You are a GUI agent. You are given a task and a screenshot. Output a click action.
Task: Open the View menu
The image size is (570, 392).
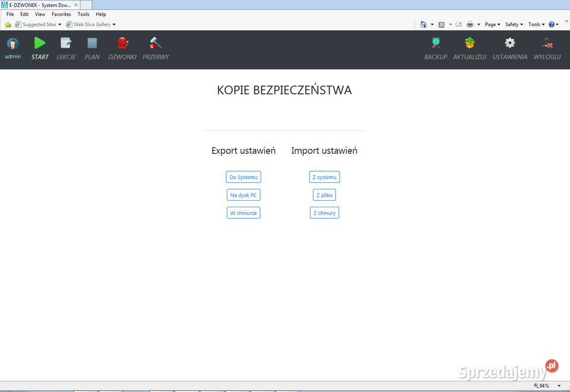point(40,14)
